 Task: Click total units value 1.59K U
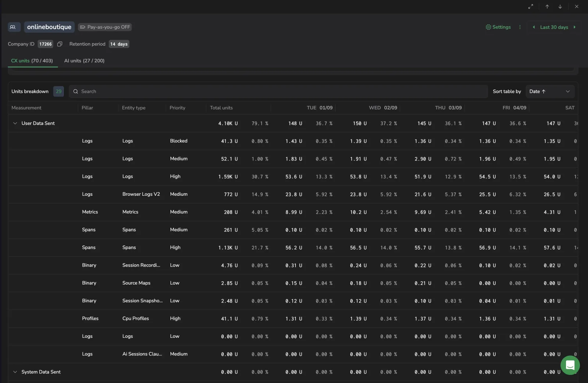228,177
